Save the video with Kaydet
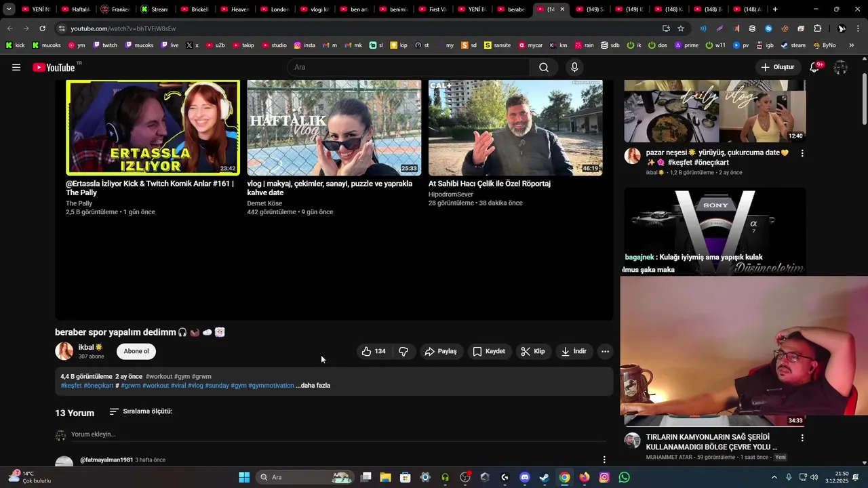 pyautogui.click(x=489, y=351)
